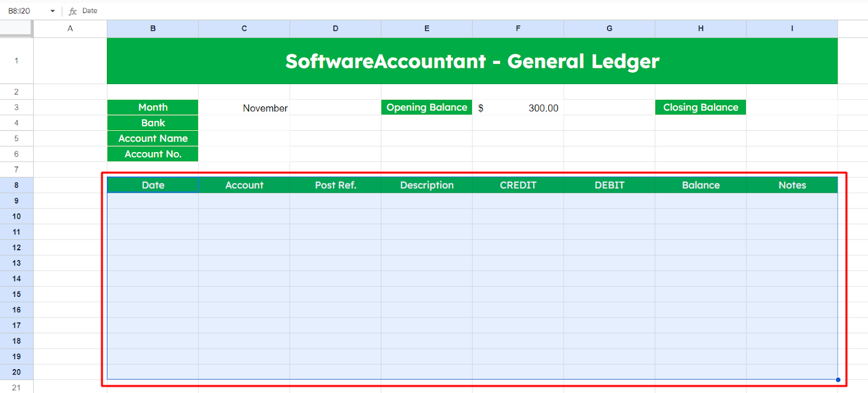The image size is (868, 393).
Task: Select row 7 header
Action: [16, 169]
